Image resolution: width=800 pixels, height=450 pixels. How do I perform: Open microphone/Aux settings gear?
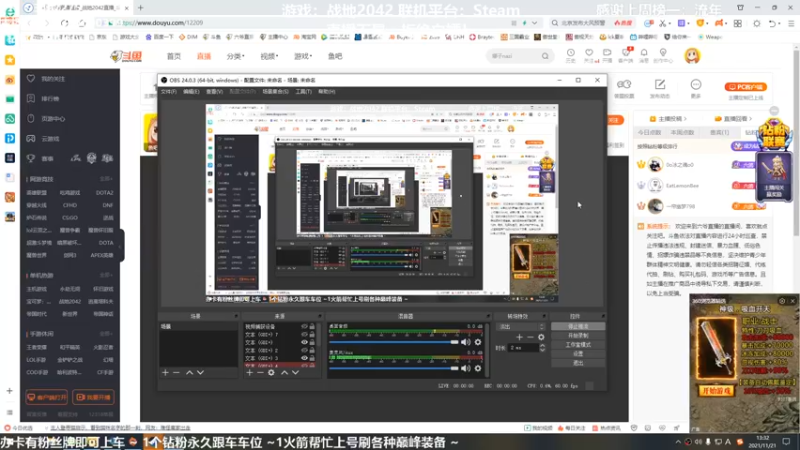478,368
